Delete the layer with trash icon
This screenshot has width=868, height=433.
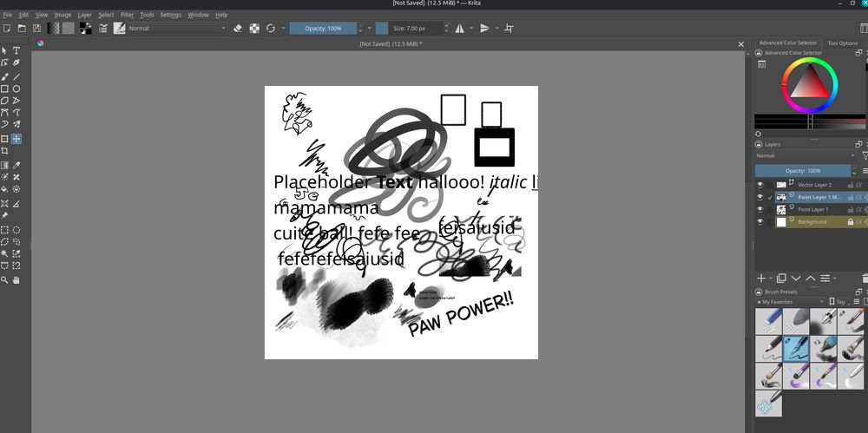coord(865,278)
